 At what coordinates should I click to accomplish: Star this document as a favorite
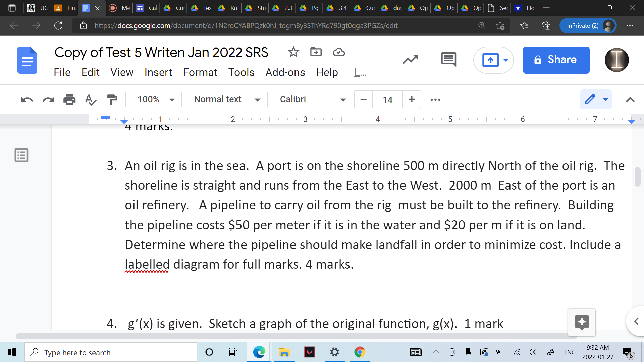click(293, 52)
